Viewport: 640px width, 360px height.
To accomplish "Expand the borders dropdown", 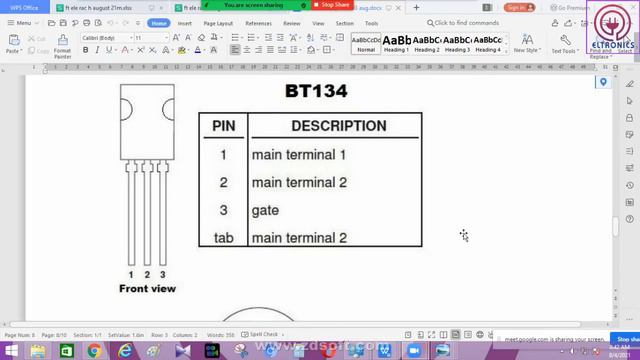I will [x=333, y=50].
